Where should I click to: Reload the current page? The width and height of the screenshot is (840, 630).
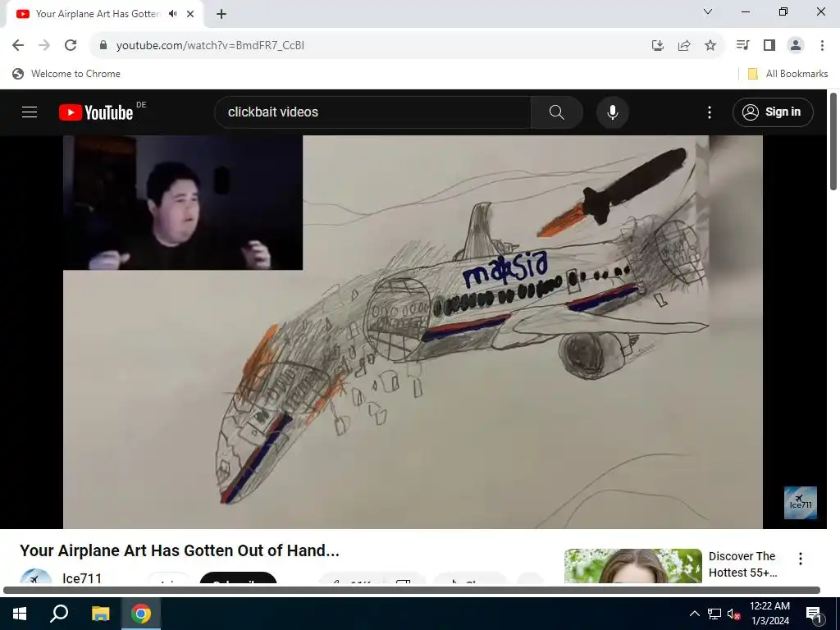[71, 46]
